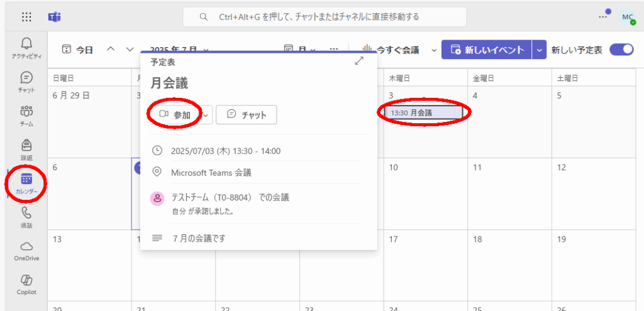Open the settings and more ellipsis
This screenshot has width=644, height=311.
click(x=602, y=17)
